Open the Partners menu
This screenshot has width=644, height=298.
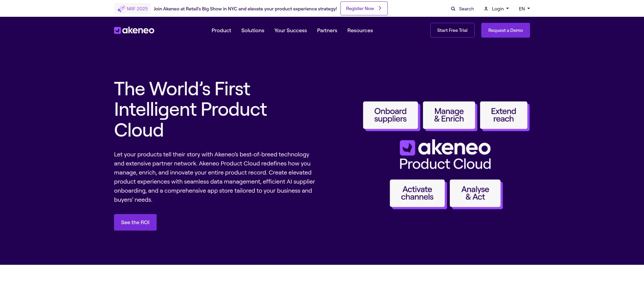pos(327,30)
